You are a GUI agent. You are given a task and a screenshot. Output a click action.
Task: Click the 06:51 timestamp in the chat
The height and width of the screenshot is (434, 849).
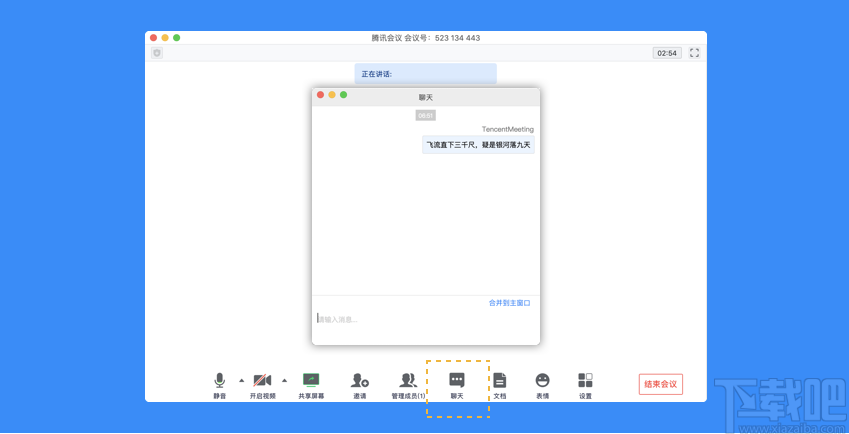(426, 115)
